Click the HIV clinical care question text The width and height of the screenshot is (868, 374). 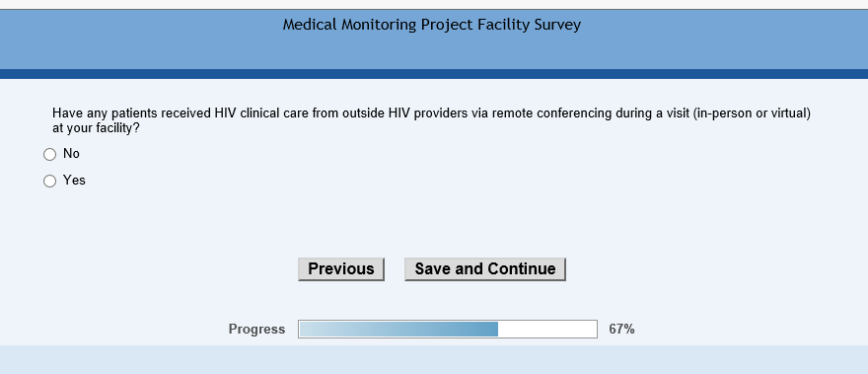431,120
